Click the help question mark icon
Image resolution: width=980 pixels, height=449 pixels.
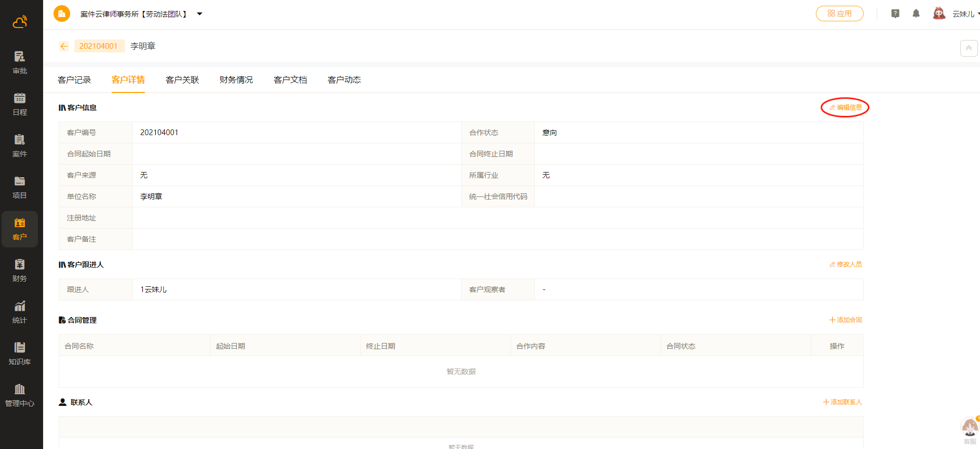click(x=895, y=14)
